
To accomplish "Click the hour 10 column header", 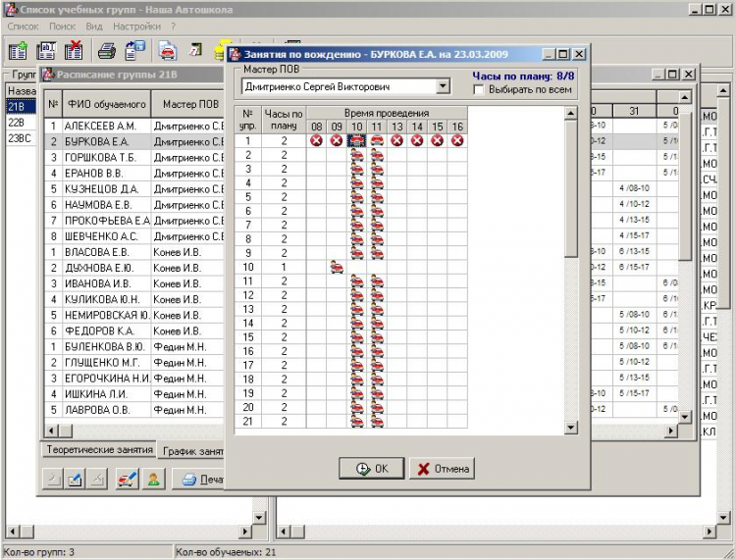I will [x=357, y=127].
